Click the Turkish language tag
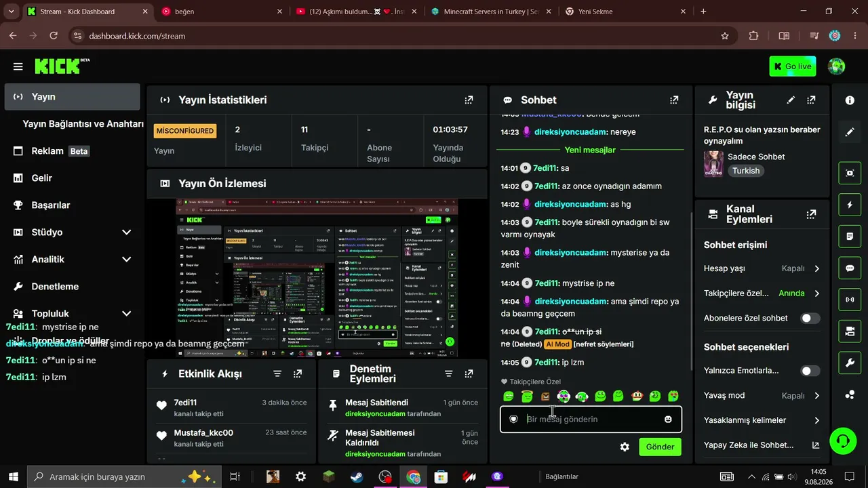Image resolution: width=868 pixels, height=488 pixels. click(x=746, y=171)
